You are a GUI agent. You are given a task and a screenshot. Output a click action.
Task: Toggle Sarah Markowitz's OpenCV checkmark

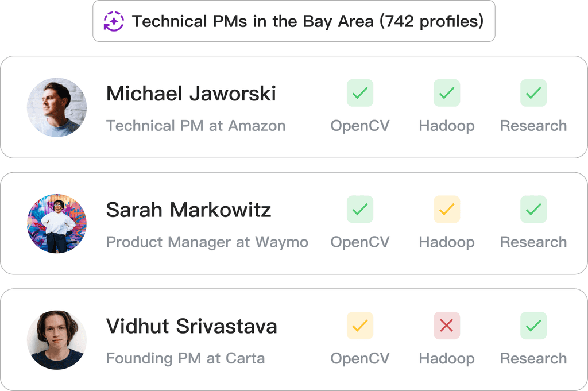[x=360, y=209]
